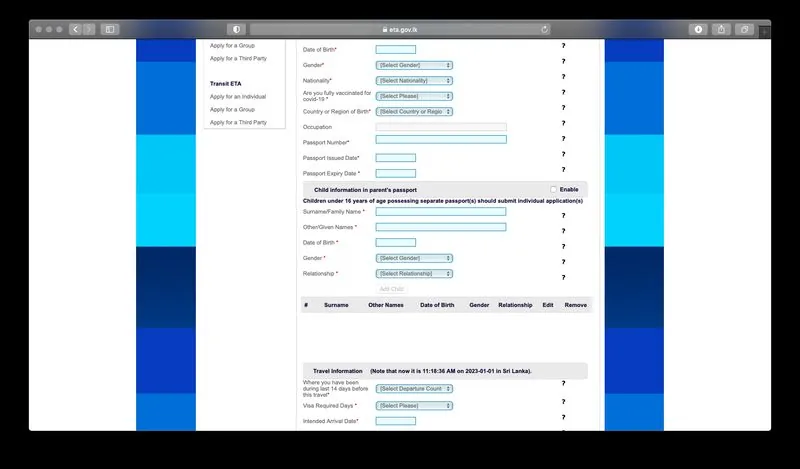The height and width of the screenshot is (469, 800).
Task: Reload the eta.gov.lk page
Action: click(x=545, y=30)
